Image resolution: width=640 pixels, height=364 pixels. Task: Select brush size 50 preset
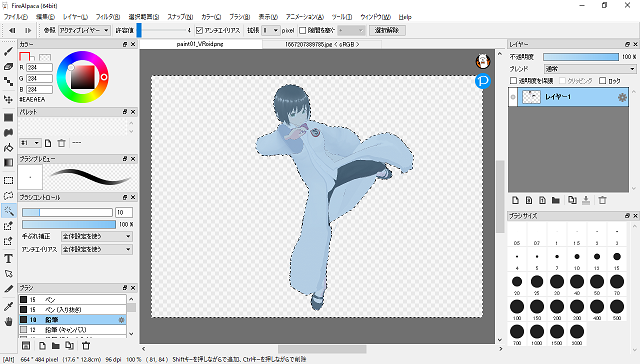click(x=597, y=284)
